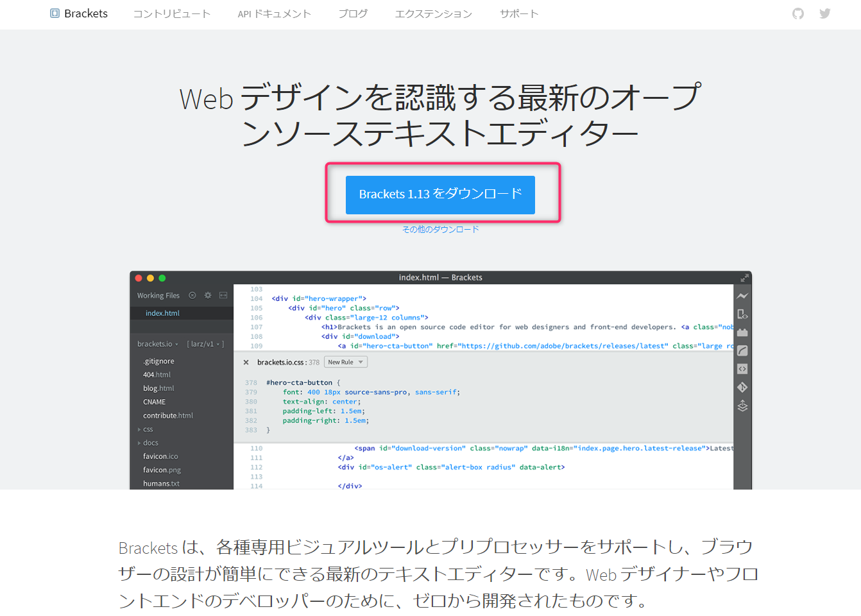Screen dimensions: 861x616
Task: Open the コントリビュート nav item
Action: point(172,13)
